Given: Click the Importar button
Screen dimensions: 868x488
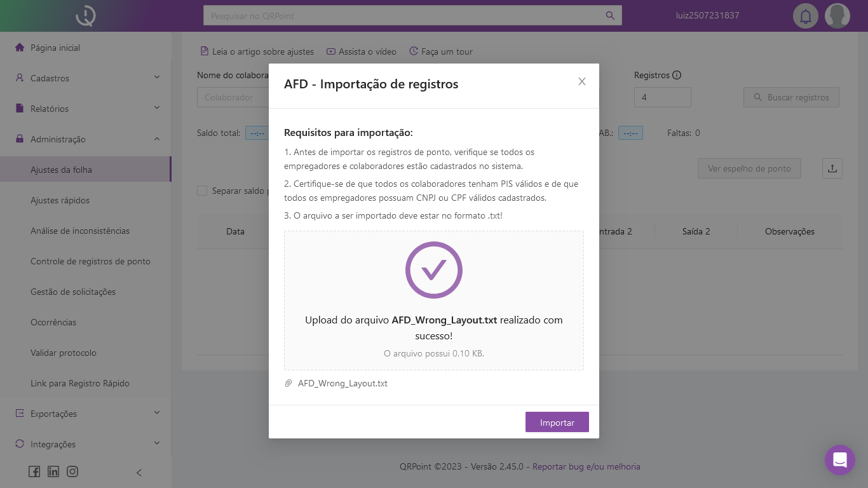Looking at the screenshot, I should 557,422.
